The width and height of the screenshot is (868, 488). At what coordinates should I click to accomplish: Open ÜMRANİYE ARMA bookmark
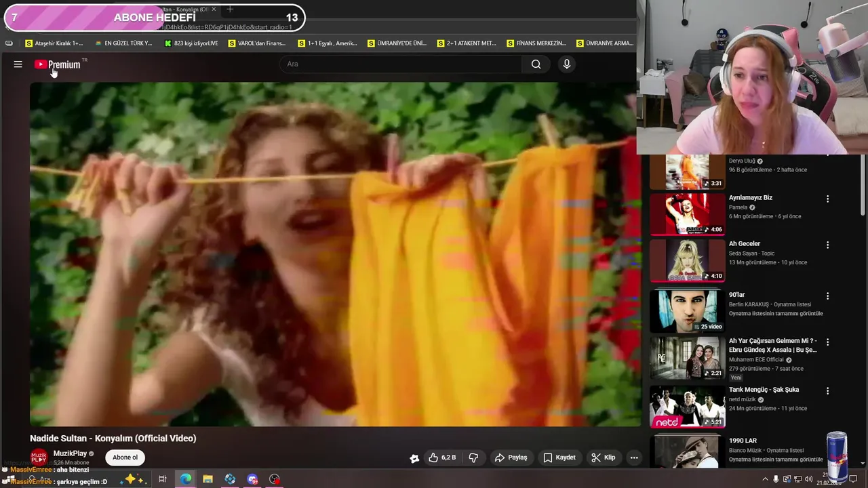tap(605, 43)
